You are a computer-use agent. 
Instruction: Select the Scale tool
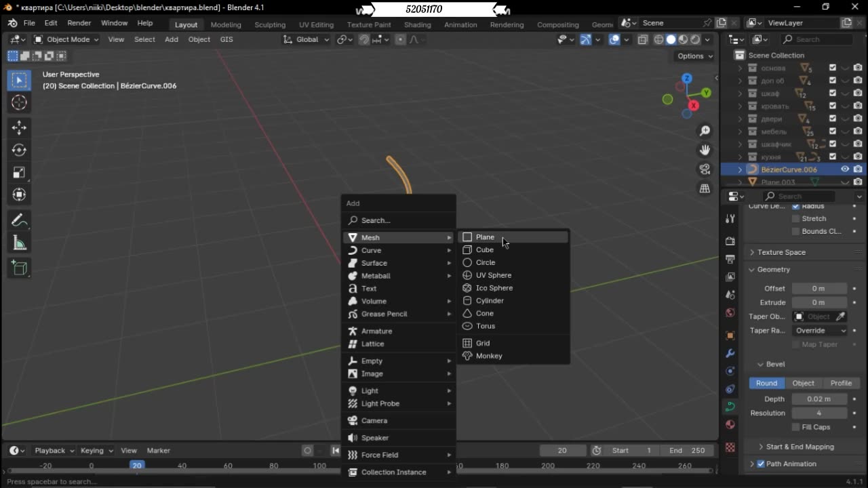19,172
